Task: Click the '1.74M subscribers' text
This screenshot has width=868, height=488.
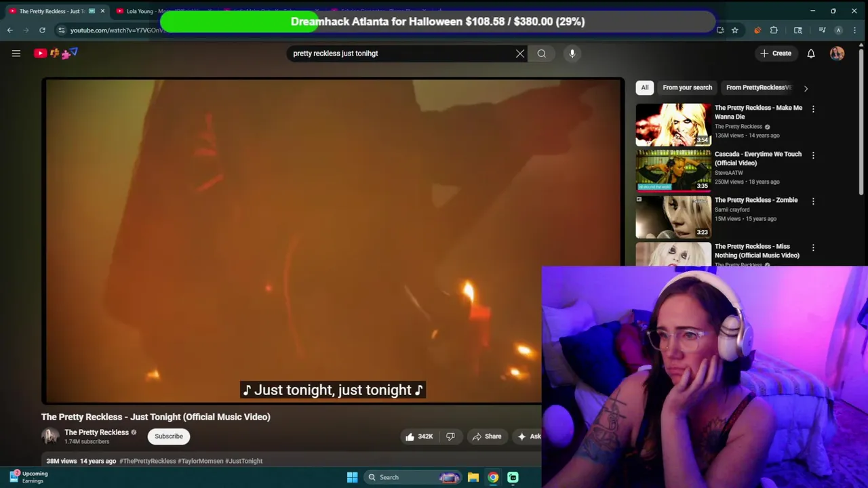Action: 87,442
